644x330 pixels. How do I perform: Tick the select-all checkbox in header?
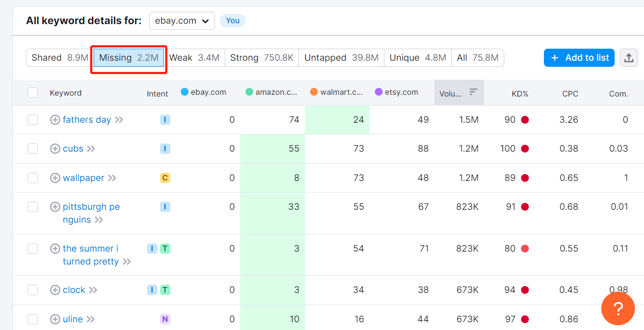[x=33, y=93]
